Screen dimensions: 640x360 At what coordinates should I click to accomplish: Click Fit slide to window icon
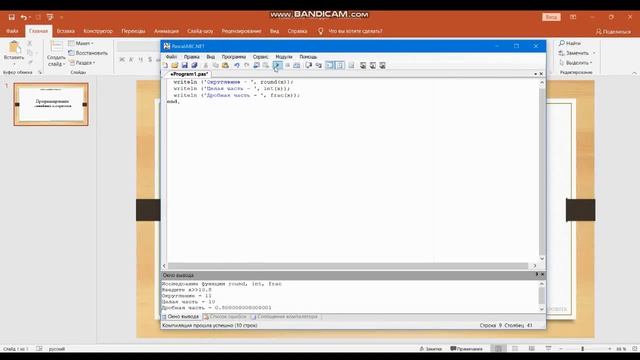pyautogui.click(x=635, y=349)
